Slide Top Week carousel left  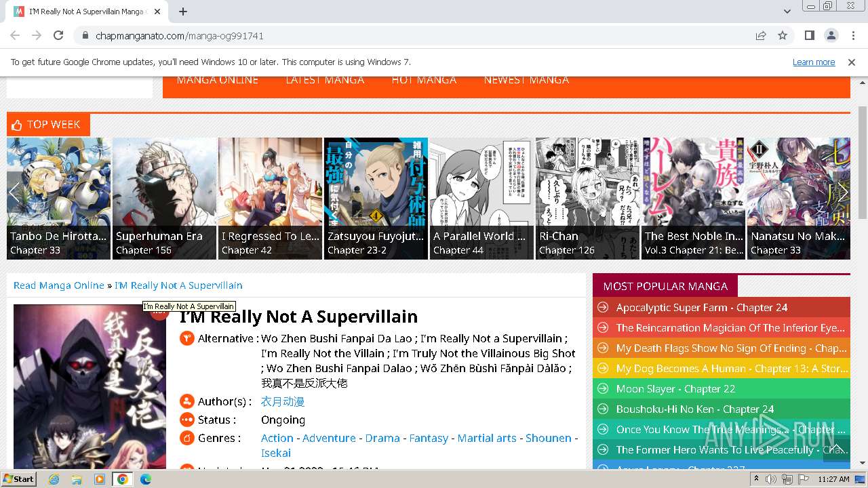point(15,193)
